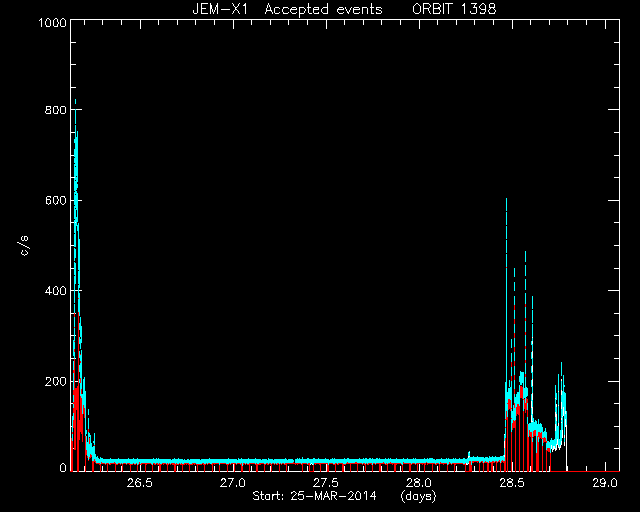
Task: Click the 1000 y-axis tick label
Action: tap(52, 22)
